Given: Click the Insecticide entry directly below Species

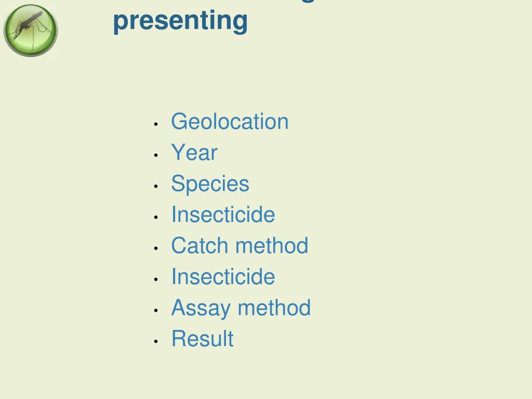Looking at the screenshot, I should (223, 215).
